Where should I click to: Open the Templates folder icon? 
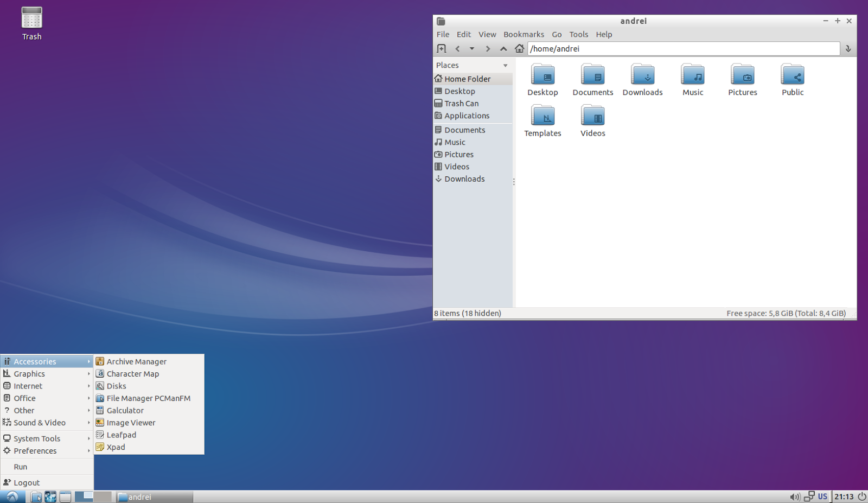point(542,117)
